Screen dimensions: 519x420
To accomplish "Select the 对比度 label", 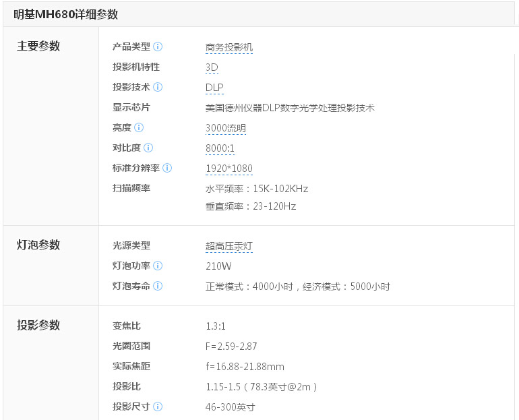I will (127, 148).
